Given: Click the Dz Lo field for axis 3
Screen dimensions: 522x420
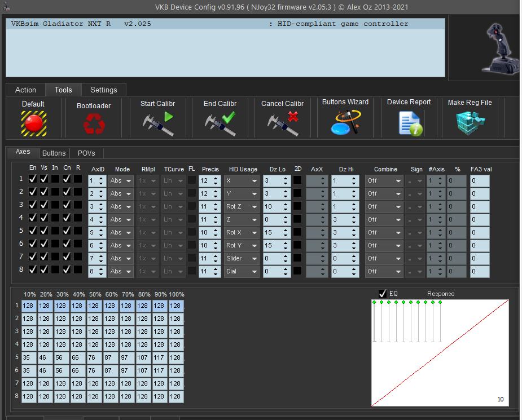Looking at the screenshot, I should 273,206.
